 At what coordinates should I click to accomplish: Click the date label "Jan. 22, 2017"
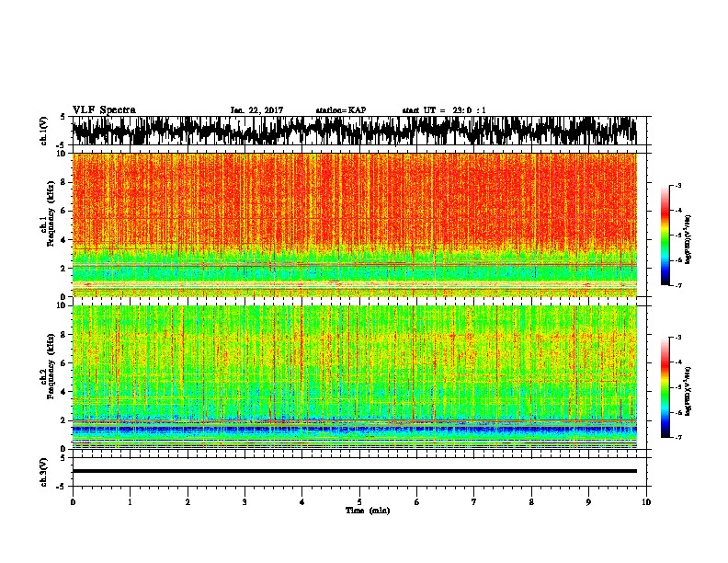coord(256,110)
